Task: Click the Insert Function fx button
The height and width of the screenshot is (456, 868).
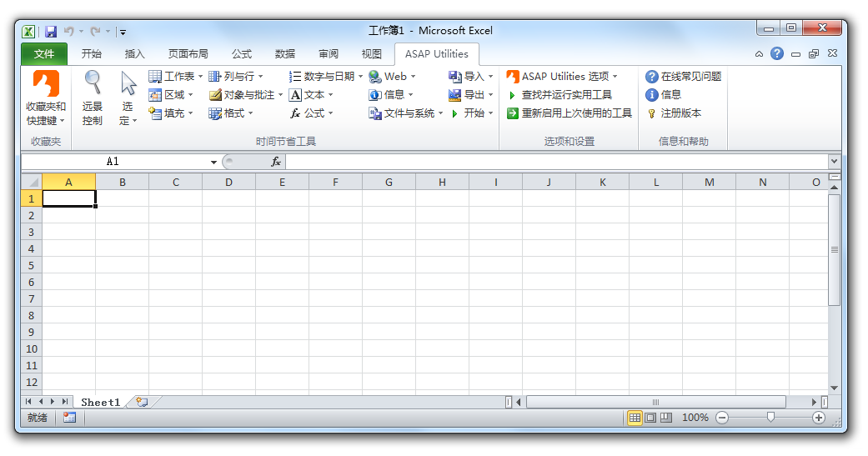Action: coord(276,162)
